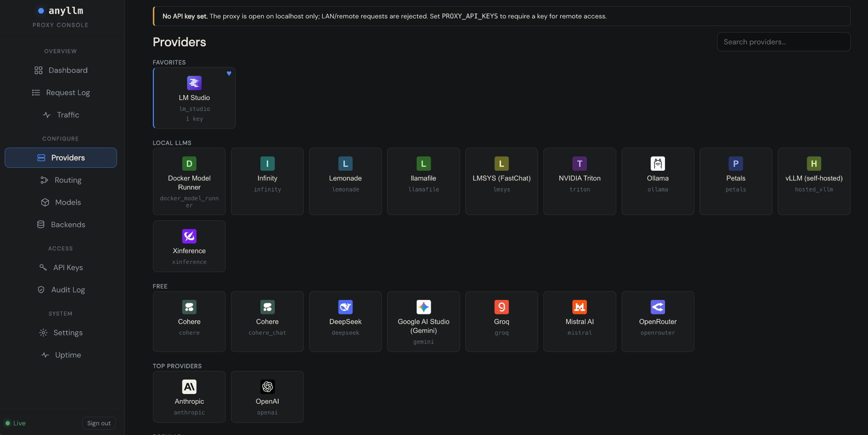Image resolution: width=868 pixels, height=435 pixels.
Task: Click the Audit Log shield icon
Action: coord(41,289)
